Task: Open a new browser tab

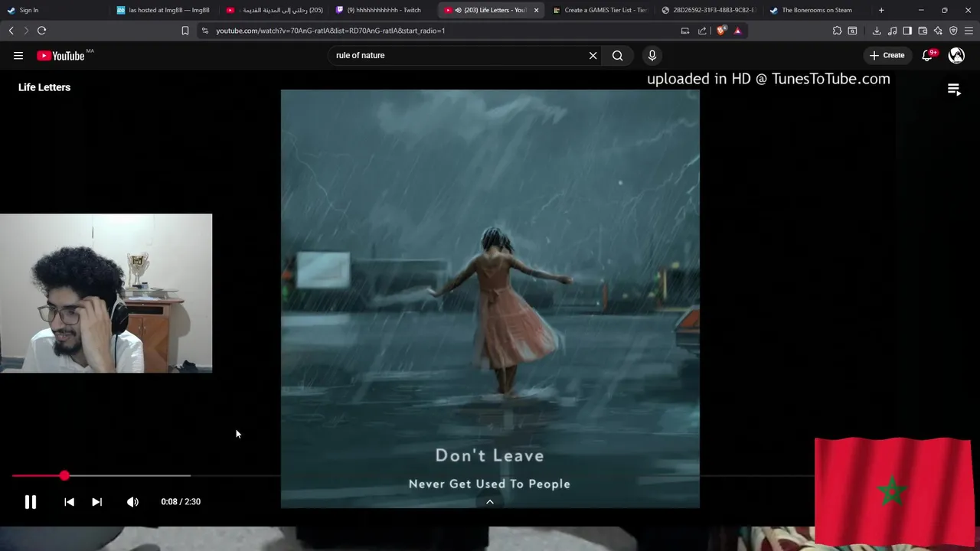Action: [x=881, y=10]
